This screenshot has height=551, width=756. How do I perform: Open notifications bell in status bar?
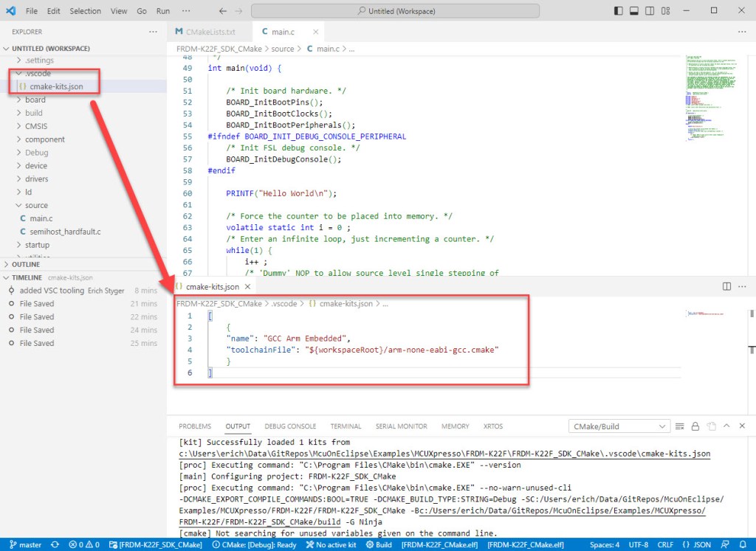pyautogui.click(x=743, y=545)
